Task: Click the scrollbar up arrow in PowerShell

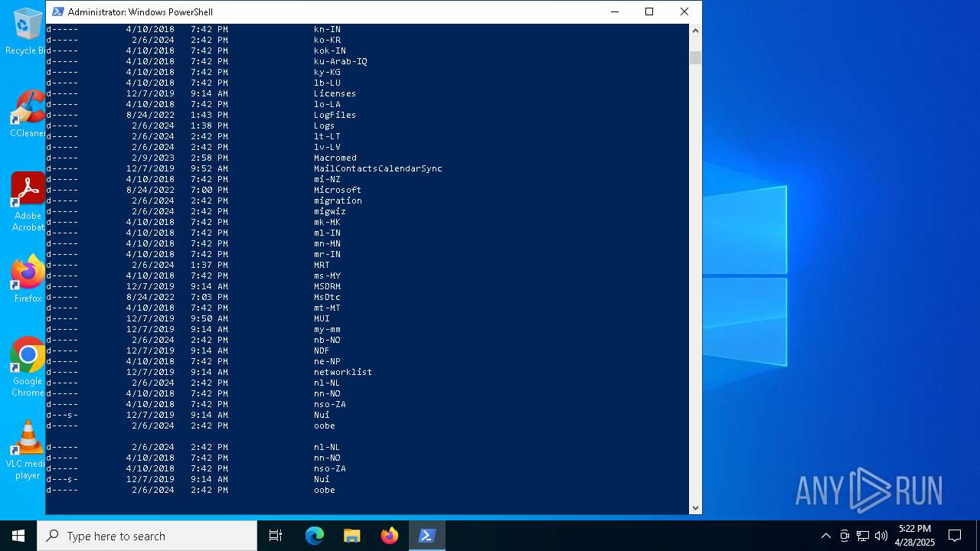Action: click(695, 31)
